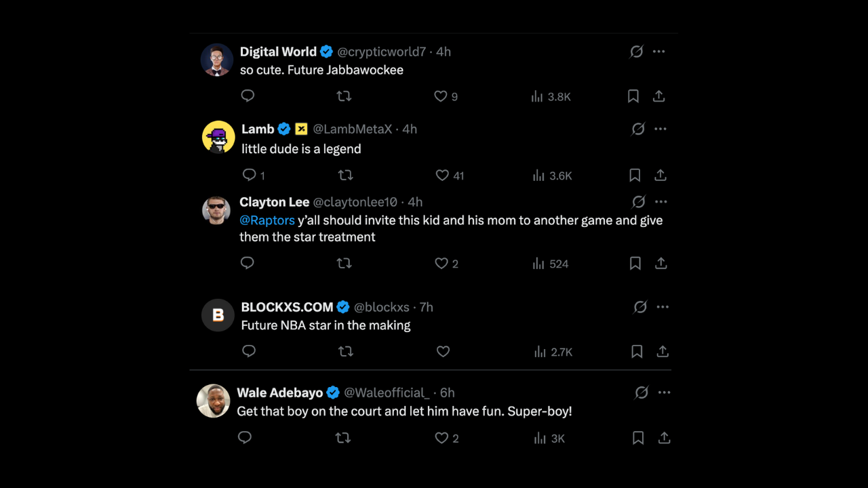Open the share menu on BLOCKXS.COM's tweet
Viewport: 868px width, 488px height.
coord(663,352)
